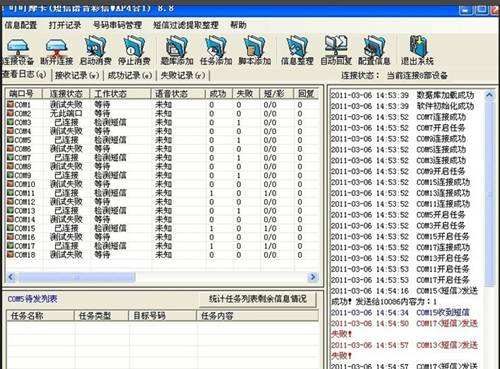Click the 任务名称 column header
The height and width of the screenshot is (369, 500).
(40, 316)
